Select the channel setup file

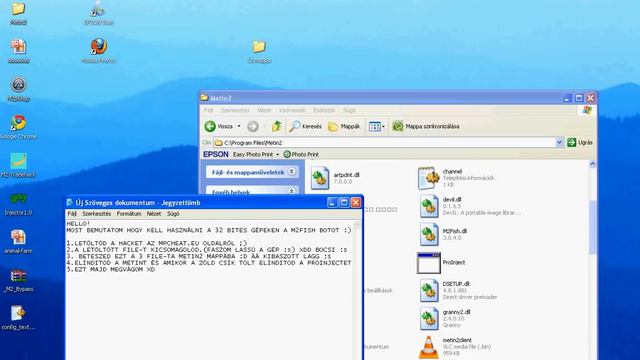click(x=456, y=178)
